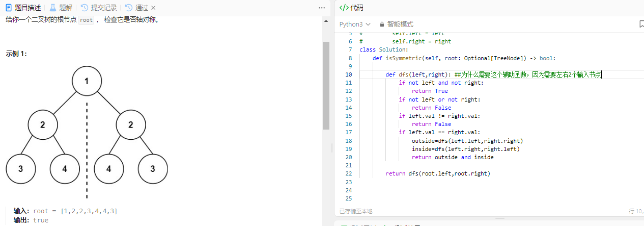Click line 'outside=dfs(left.left,right.right)'
Image resolution: width=644 pixels, height=226 pixels.
click(467, 141)
